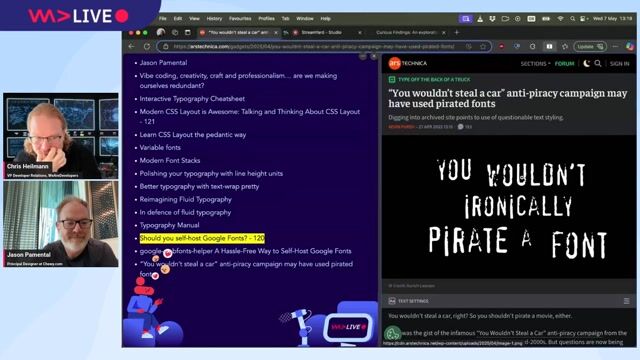Viewport: 640px width, 360px height.
Task: Open google-webfonts-helper self-host link
Action: 245,251
